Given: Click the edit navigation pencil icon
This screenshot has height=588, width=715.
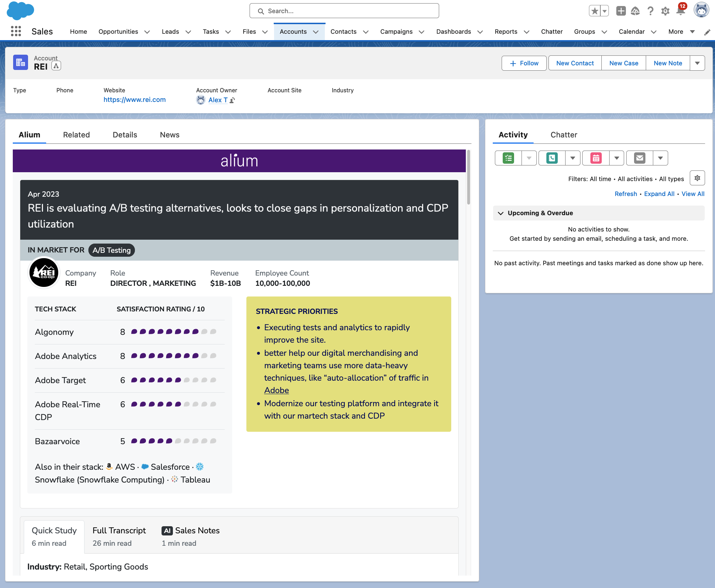Looking at the screenshot, I should [707, 32].
